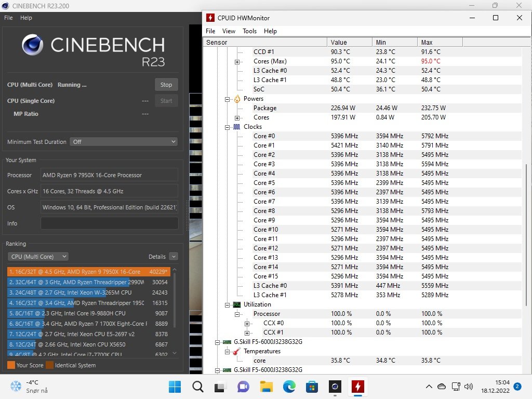Click the Cinebench title bar logo icon
The height and width of the screenshot is (399, 532).
(x=5, y=6)
